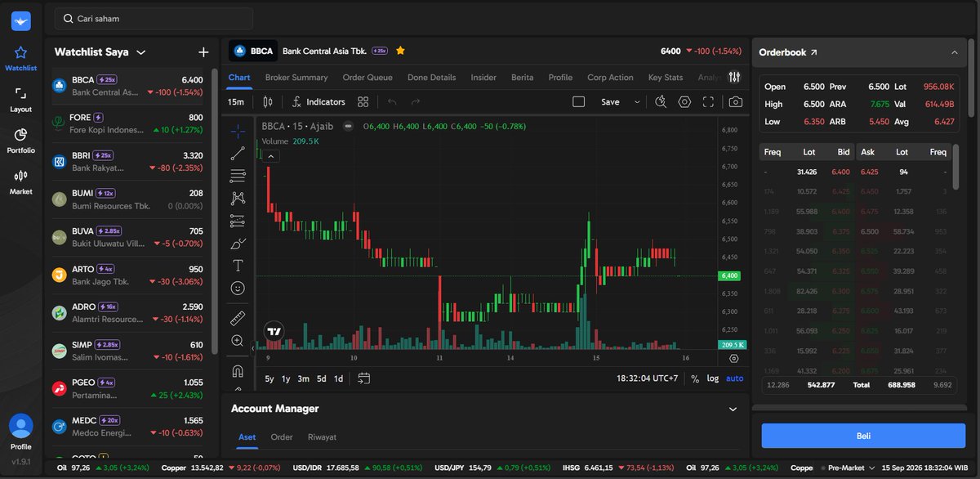Switch to Broker Summary tab

pyautogui.click(x=296, y=78)
